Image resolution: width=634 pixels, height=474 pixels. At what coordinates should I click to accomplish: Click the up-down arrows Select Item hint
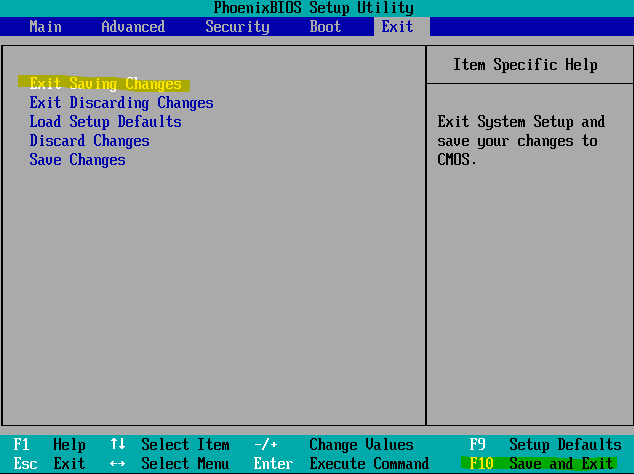tap(170, 444)
